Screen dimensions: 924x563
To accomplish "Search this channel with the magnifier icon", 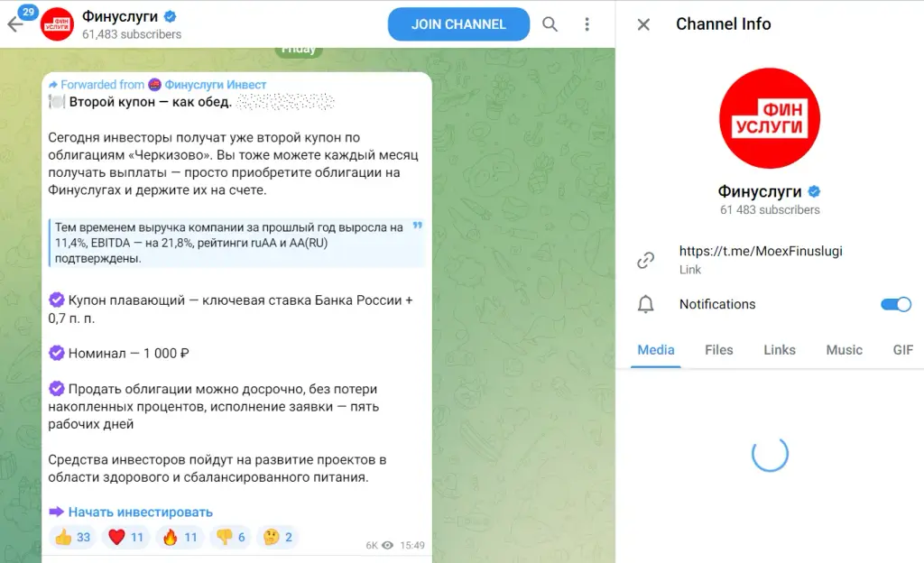I will 550,24.
